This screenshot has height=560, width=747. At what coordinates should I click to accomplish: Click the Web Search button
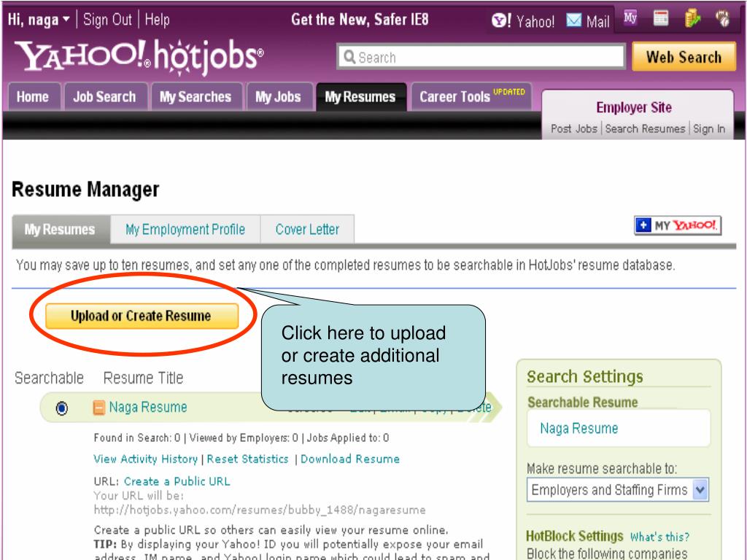point(684,57)
